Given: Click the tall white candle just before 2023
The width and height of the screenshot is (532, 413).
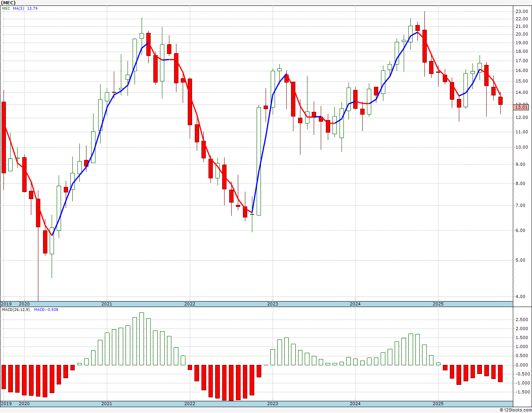Looking at the screenshot, I should 259,161.
